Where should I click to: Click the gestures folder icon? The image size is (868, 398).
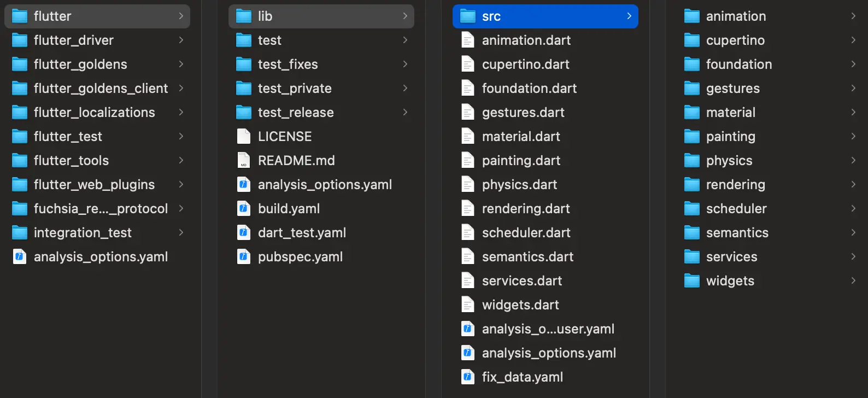pos(692,89)
